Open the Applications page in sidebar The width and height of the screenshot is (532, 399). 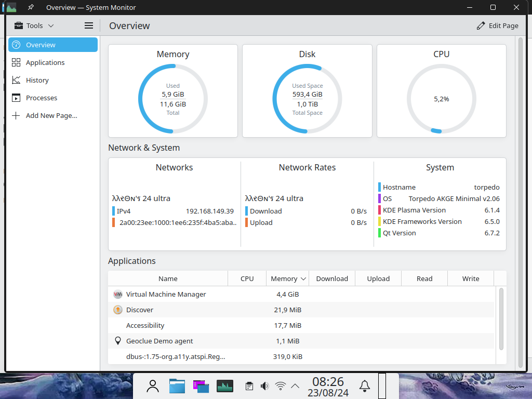coord(53,62)
